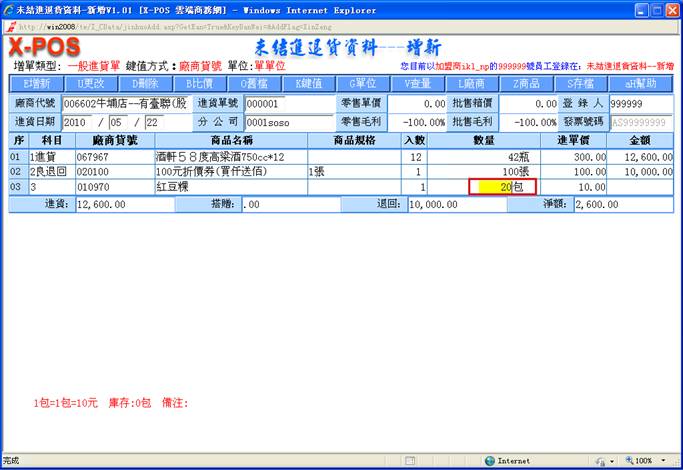Click the L廠商 vendor button

472,83
